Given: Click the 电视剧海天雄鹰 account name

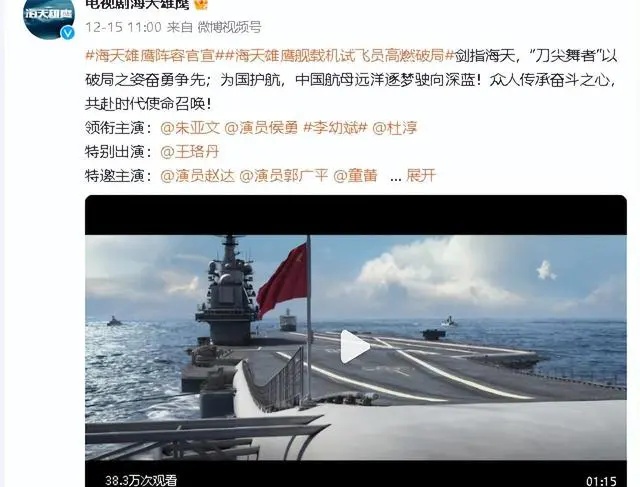Looking at the screenshot, I should coord(138,4).
